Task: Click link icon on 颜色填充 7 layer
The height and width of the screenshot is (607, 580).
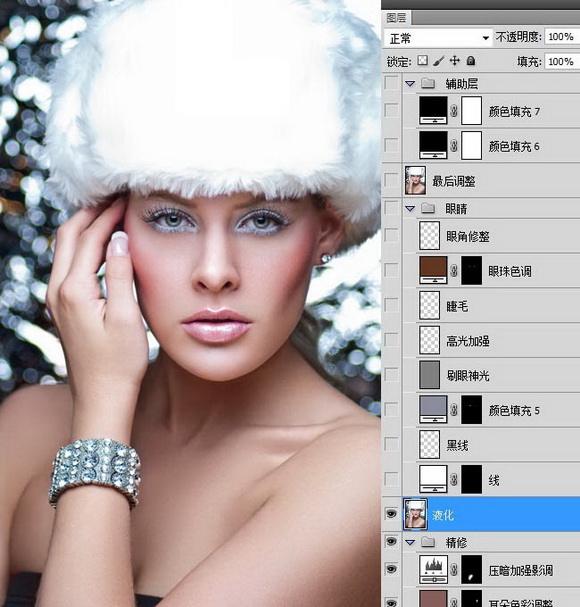Action: (x=454, y=111)
